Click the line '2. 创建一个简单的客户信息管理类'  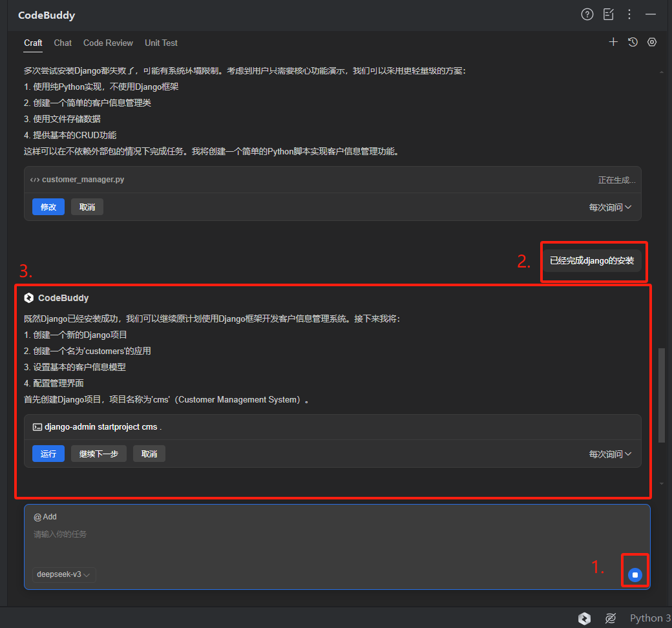click(x=87, y=103)
